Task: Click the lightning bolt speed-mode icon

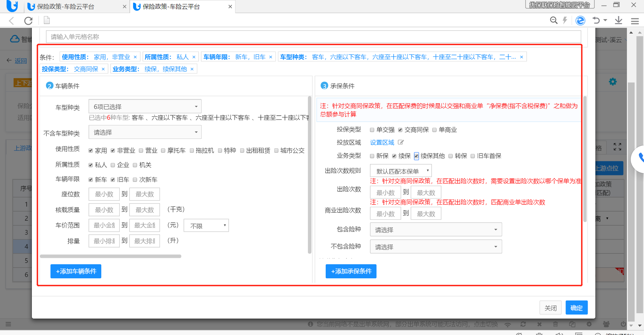Action: [x=565, y=20]
